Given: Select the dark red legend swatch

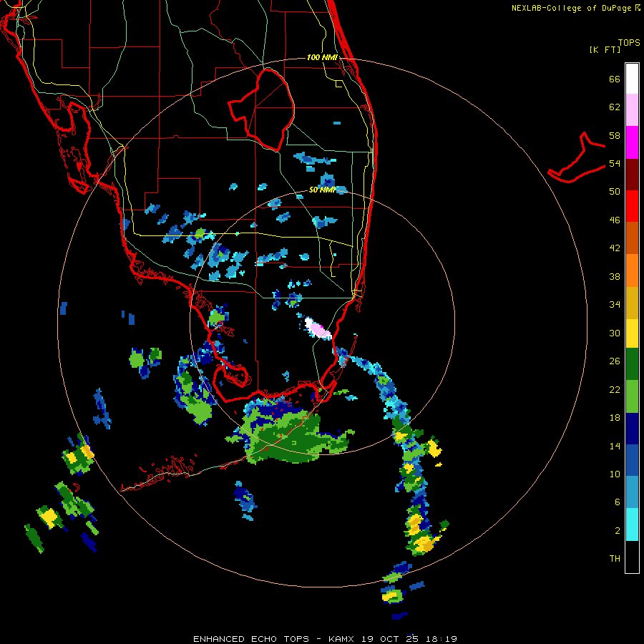Looking at the screenshot, I should [x=632, y=174].
